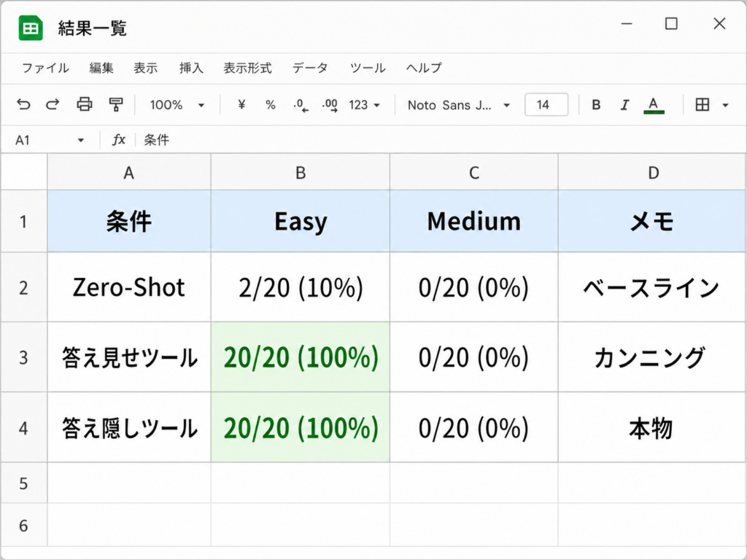
Task: Open the 編集 menu
Action: click(x=101, y=68)
